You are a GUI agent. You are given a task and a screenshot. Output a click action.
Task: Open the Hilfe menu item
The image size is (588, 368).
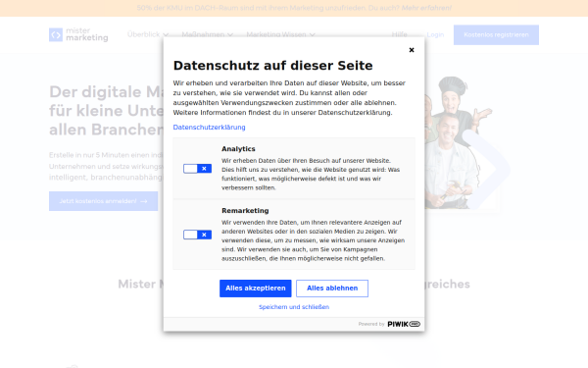click(400, 34)
